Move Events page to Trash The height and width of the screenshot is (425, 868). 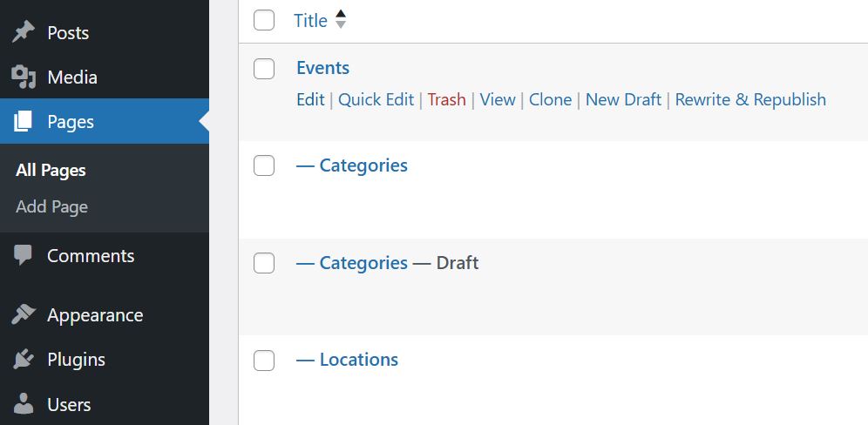click(446, 99)
